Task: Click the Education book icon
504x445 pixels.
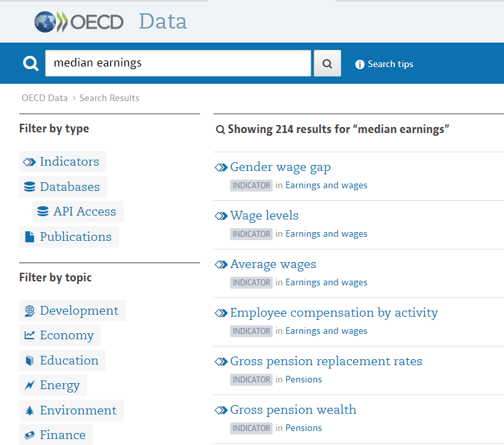Action: pyautogui.click(x=29, y=361)
